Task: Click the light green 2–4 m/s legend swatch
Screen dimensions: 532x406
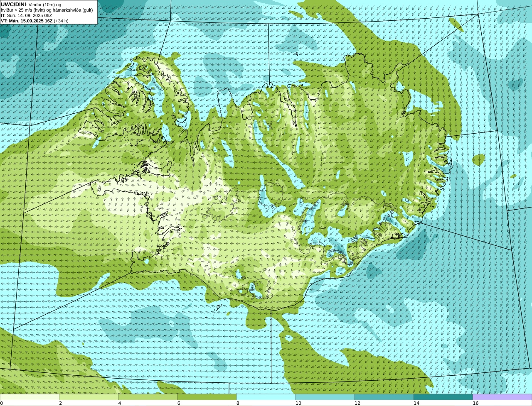Action: (x=89, y=397)
